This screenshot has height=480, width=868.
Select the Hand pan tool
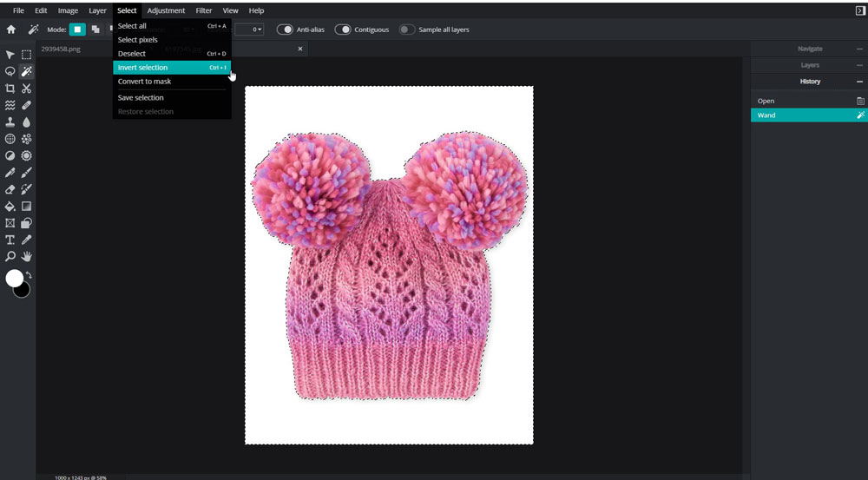pos(27,256)
